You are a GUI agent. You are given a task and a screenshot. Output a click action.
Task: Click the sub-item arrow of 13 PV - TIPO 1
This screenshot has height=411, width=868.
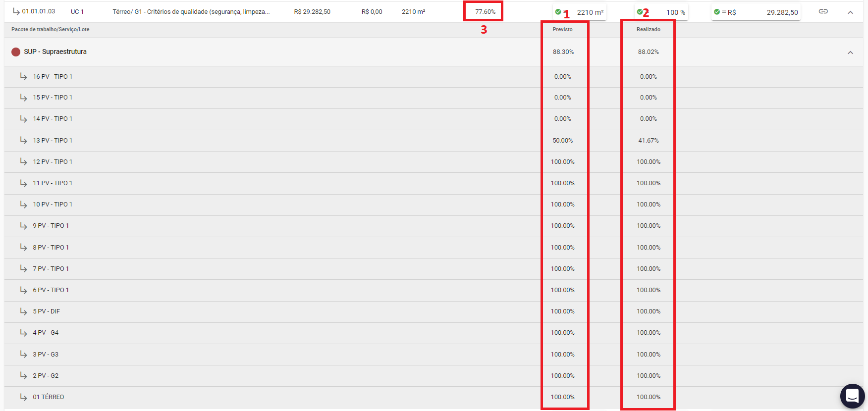pyautogui.click(x=23, y=140)
